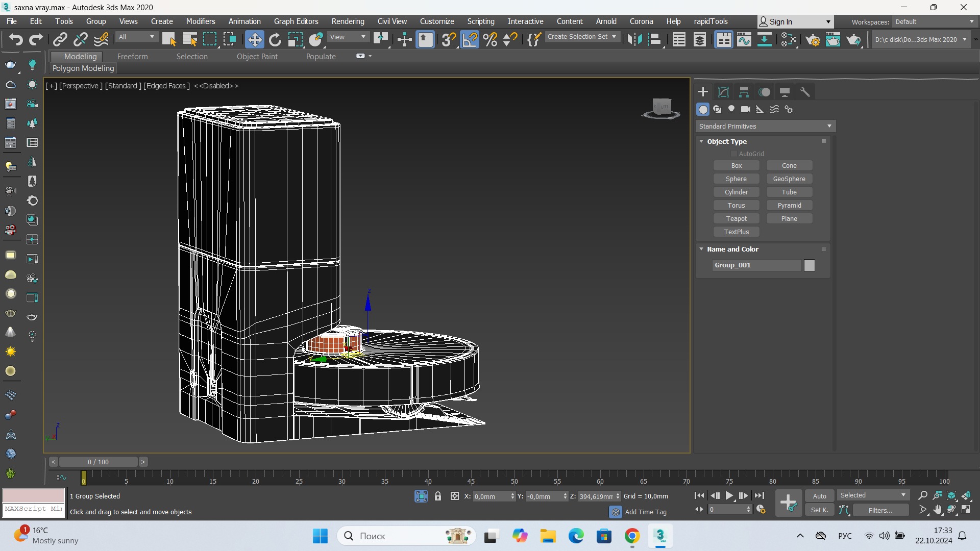Viewport: 980px width, 551px height.
Task: Open the Modify command panel tab
Action: point(723,92)
